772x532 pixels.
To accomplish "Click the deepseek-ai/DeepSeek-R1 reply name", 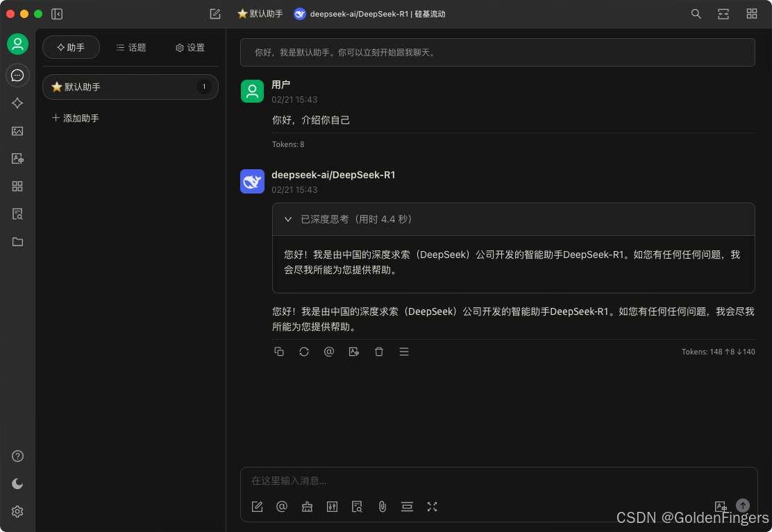I will pos(333,175).
